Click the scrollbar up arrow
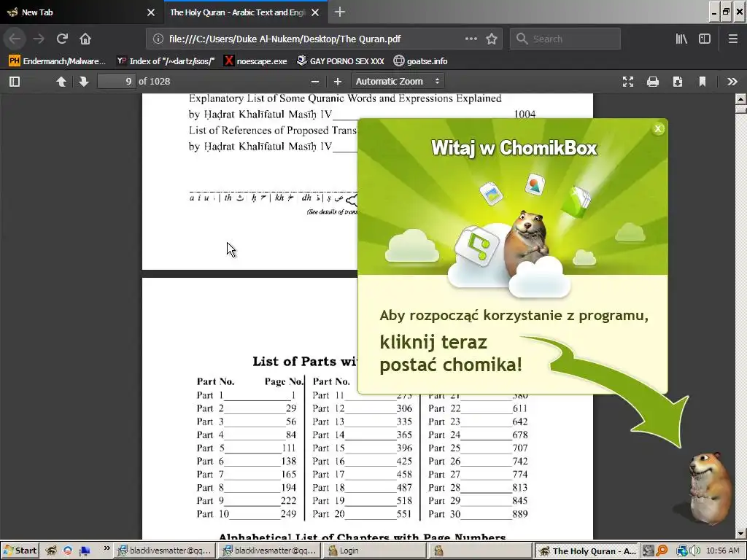The height and width of the screenshot is (560, 747). [x=741, y=99]
